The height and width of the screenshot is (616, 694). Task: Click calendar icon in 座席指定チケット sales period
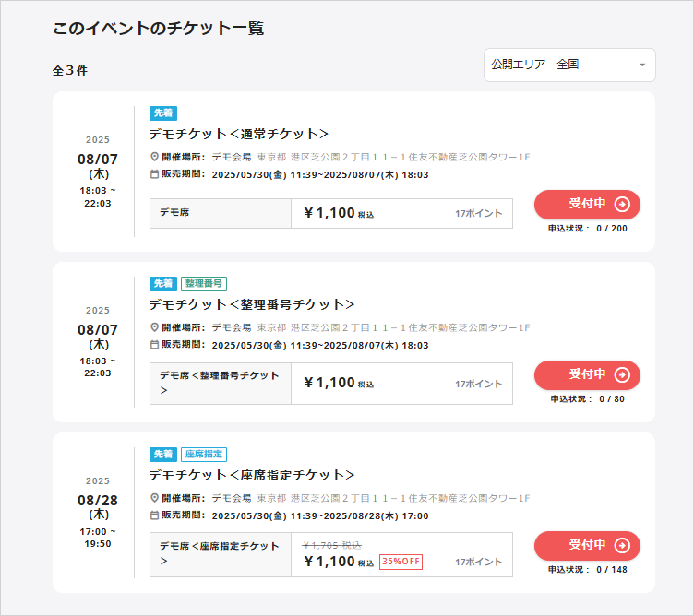point(154,515)
